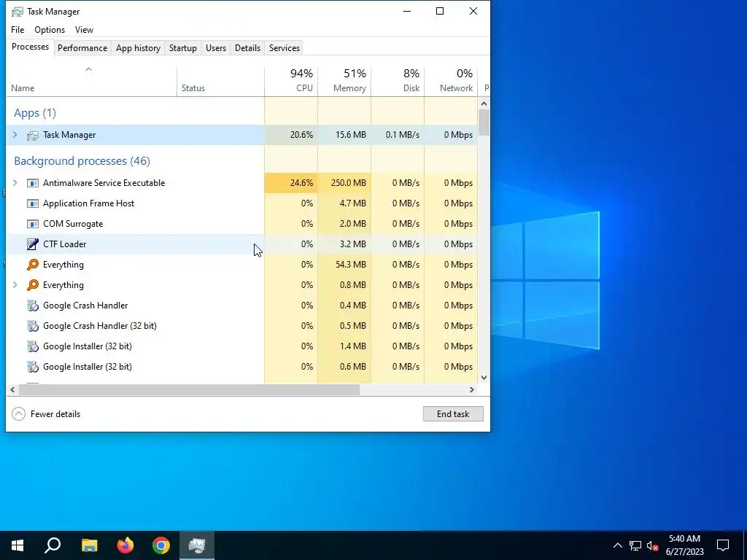Sort processes by Network column
This screenshot has width=747, height=560.
[451, 82]
